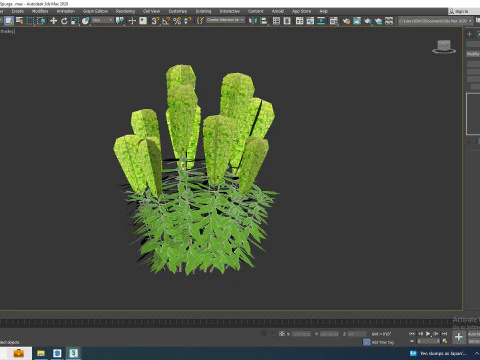
Task: Select the Select Object tool
Action: 9,21
